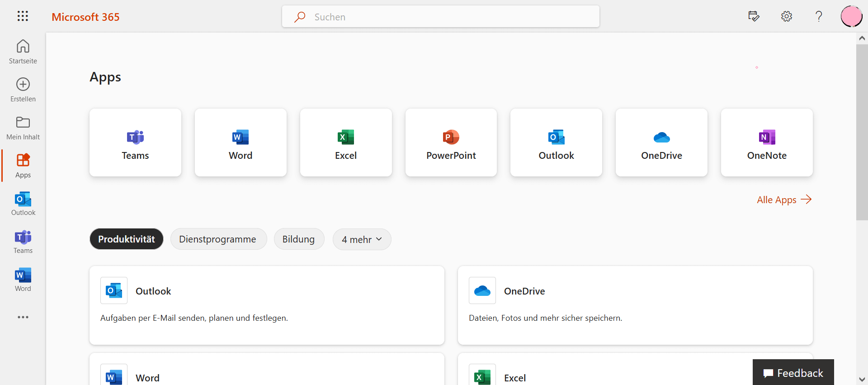Image resolution: width=868 pixels, height=385 pixels.
Task: Click the settings gear icon
Action: click(x=787, y=17)
